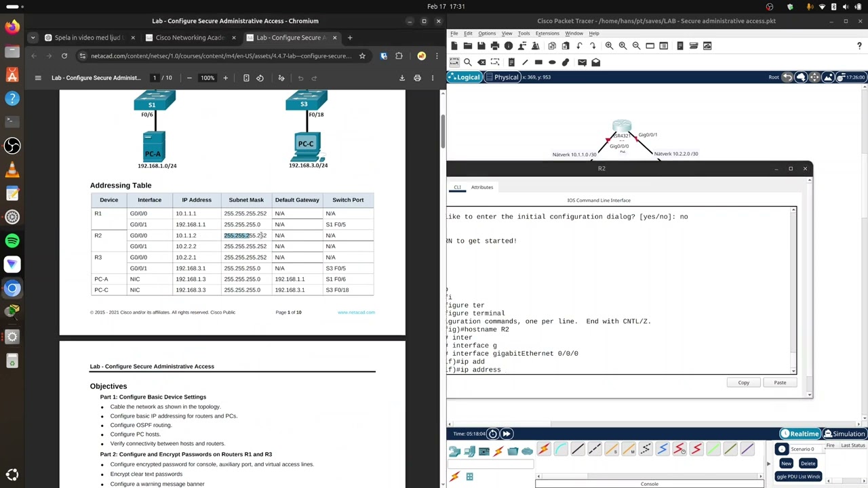Expand Chromium tab search dropdown

pos(33,38)
